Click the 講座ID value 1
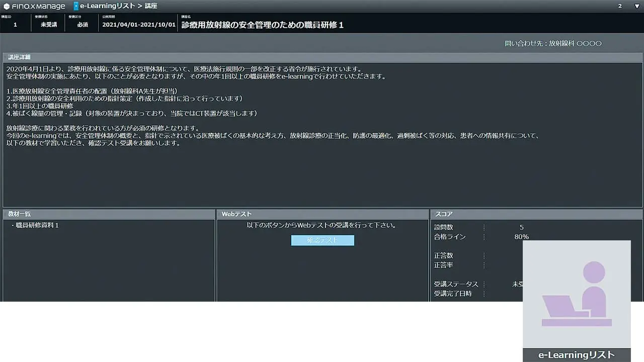The image size is (644, 362). (x=15, y=24)
